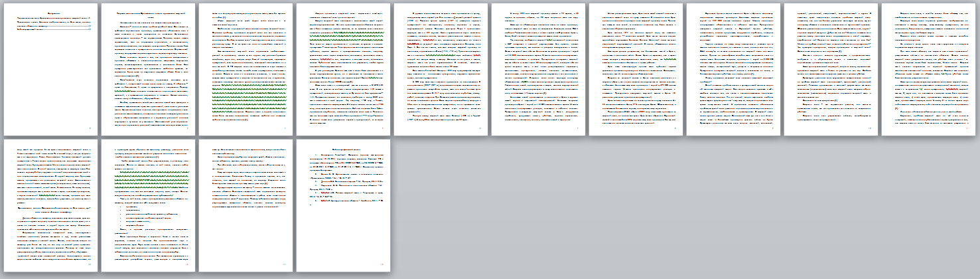
Task: Select the seventh page of the document
Action: 636,69
